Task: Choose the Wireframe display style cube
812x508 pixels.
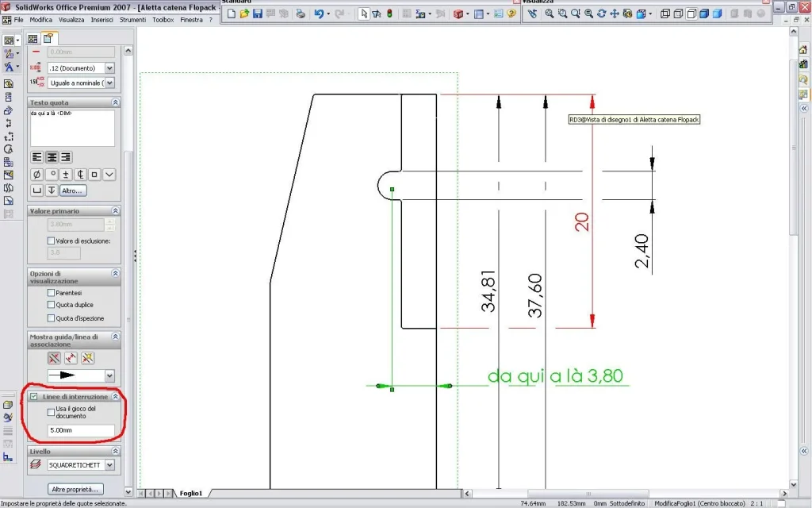Action: coord(665,14)
